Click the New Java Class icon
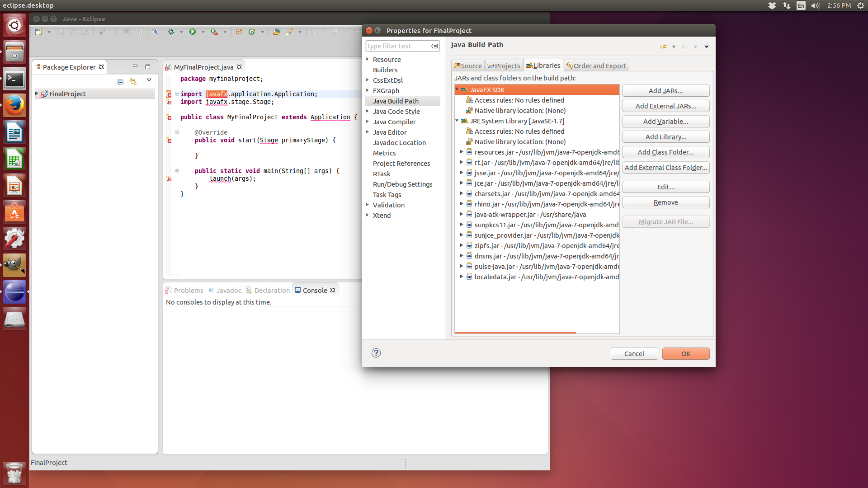 pos(252,32)
